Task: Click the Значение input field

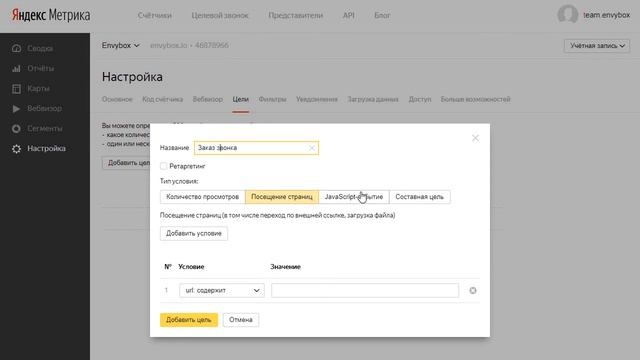Action: 365,291
